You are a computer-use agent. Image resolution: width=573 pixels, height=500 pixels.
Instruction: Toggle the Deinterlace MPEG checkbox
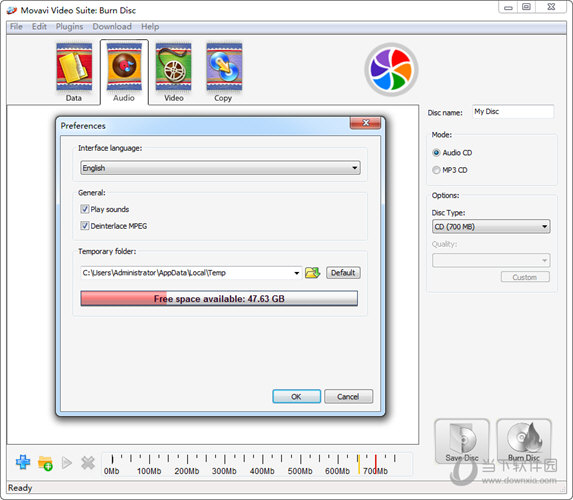85,226
